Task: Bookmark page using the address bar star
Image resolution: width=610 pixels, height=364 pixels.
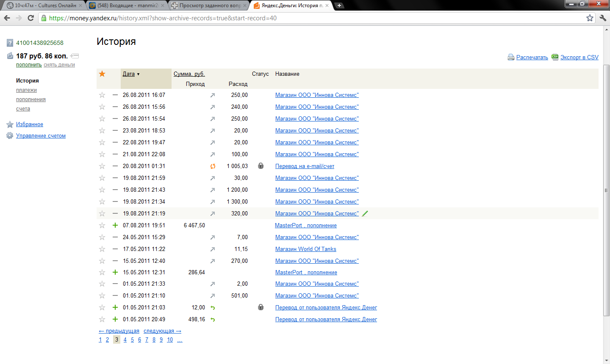Action: point(590,18)
